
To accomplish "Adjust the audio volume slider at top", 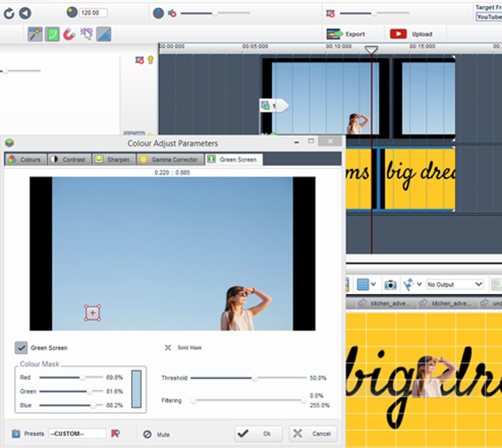I will (215, 13).
